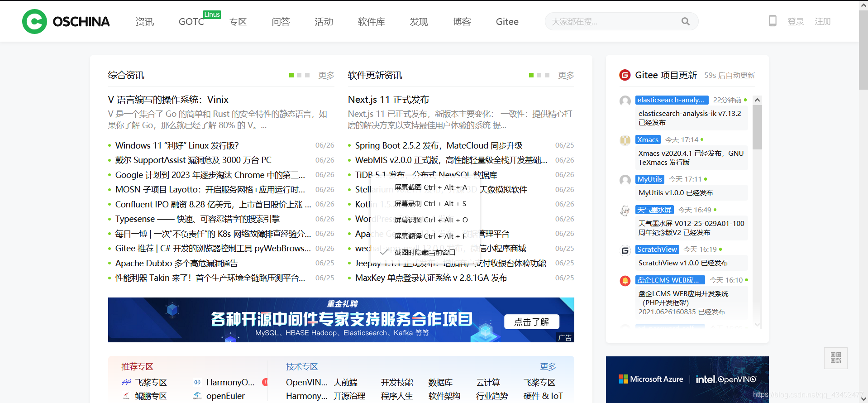Viewport: 868px width, 403px height.
Task: Click 点击了解 banner button
Action: pos(532,321)
